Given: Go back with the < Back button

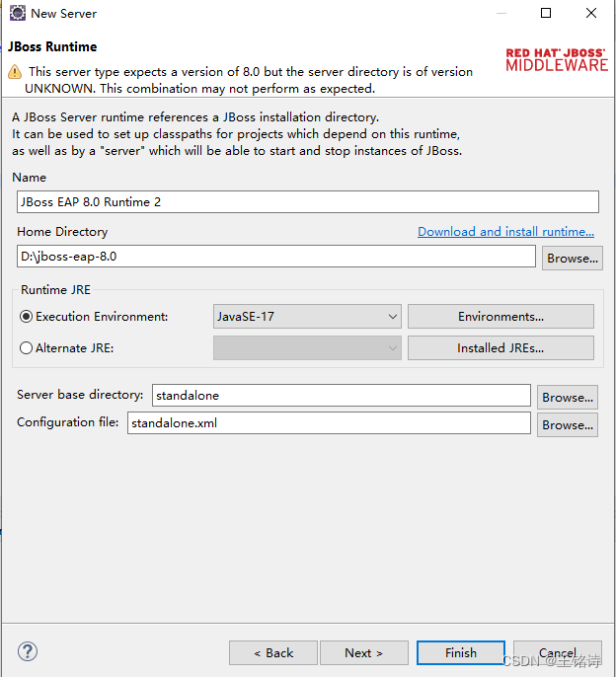Looking at the screenshot, I should pyautogui.click(x=273, y=653).
